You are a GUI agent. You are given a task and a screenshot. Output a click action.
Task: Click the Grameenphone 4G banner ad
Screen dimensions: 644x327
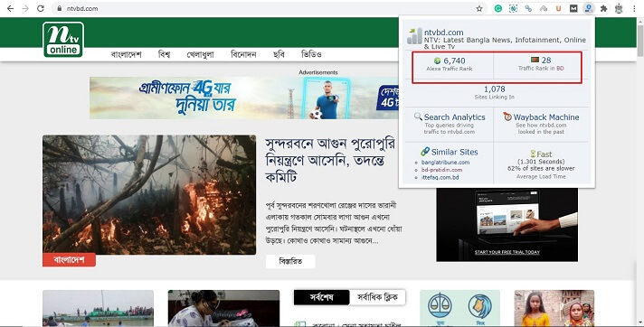[244, 98]
